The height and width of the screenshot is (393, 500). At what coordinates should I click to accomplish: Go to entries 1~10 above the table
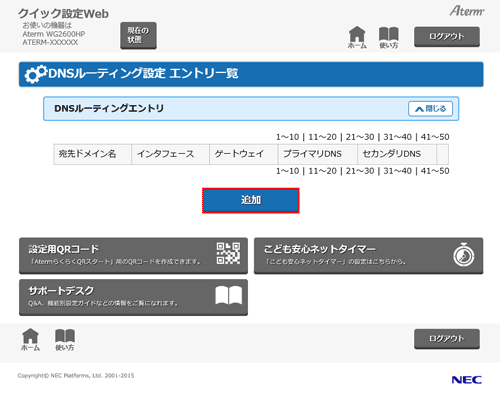[x=287, y=137]
